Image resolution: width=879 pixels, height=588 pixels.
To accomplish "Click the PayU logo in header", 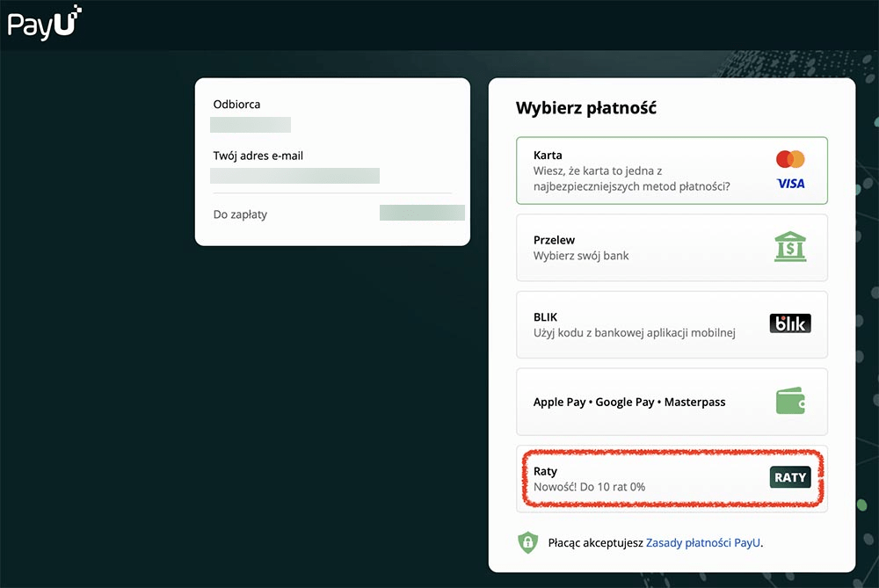I will point(44,22).
